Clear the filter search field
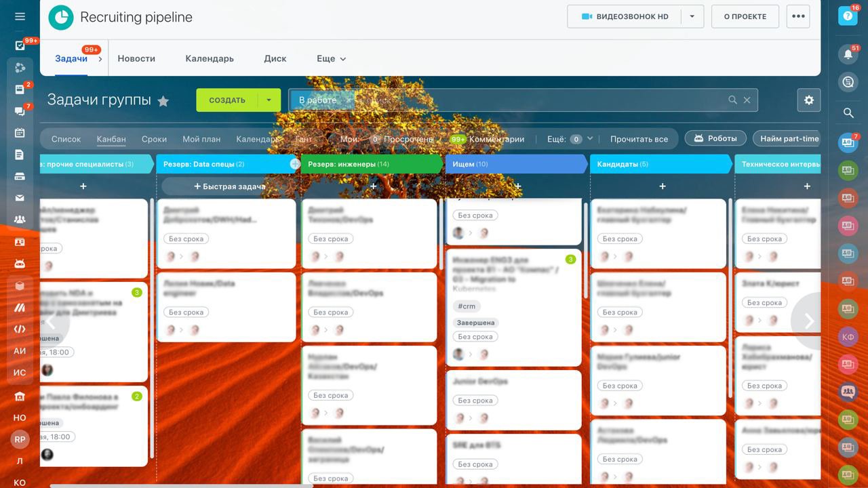868x488 pixels. pos(747,100)
